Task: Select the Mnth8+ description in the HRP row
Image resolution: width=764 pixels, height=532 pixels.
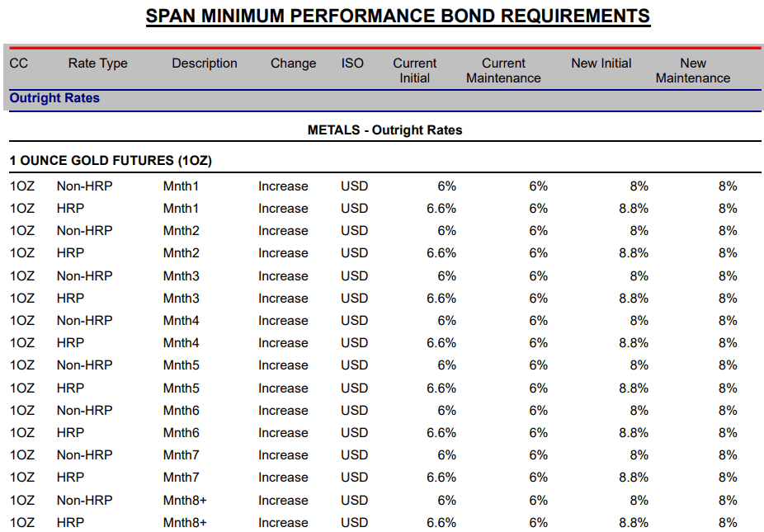Action: point(185,523)
